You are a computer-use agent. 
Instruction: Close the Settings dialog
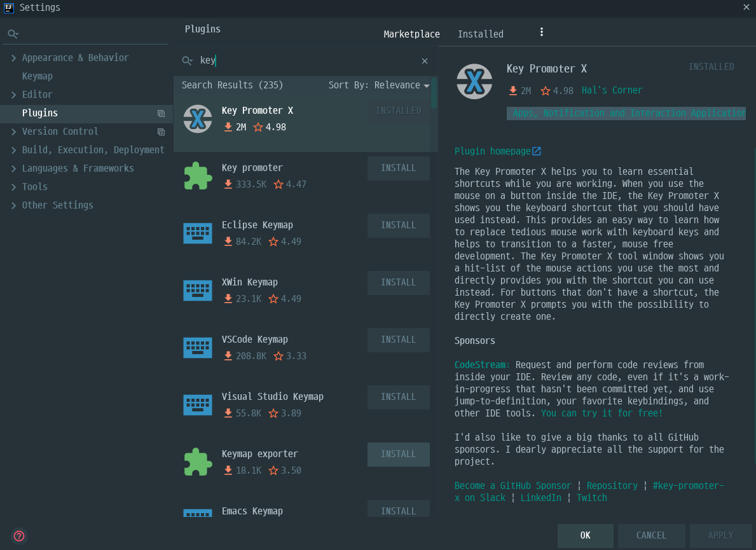(x=746, y=7)
